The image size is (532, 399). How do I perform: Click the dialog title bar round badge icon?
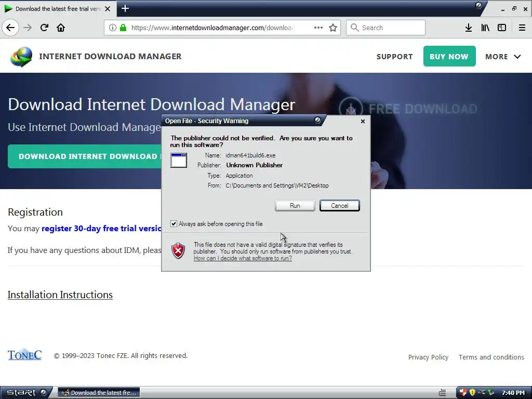click(x=317, y=120)
